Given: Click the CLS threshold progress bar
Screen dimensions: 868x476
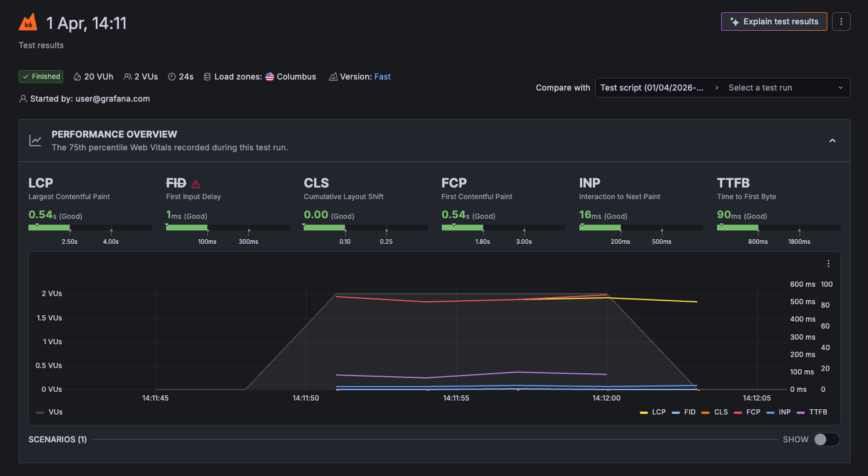Looking at the screenshot, I should click(366, 228).
